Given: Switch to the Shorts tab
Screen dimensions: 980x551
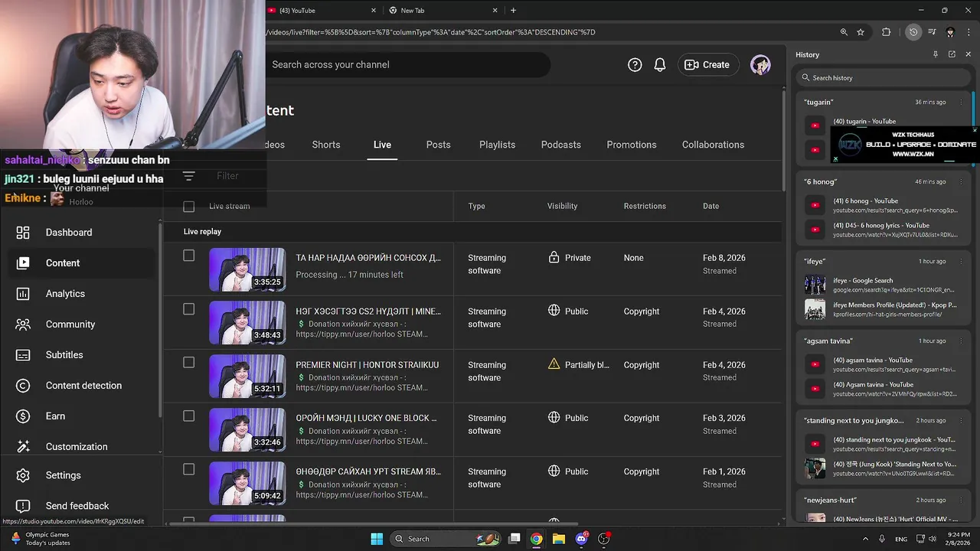Looking at the screenshot, I should [326, 145].
